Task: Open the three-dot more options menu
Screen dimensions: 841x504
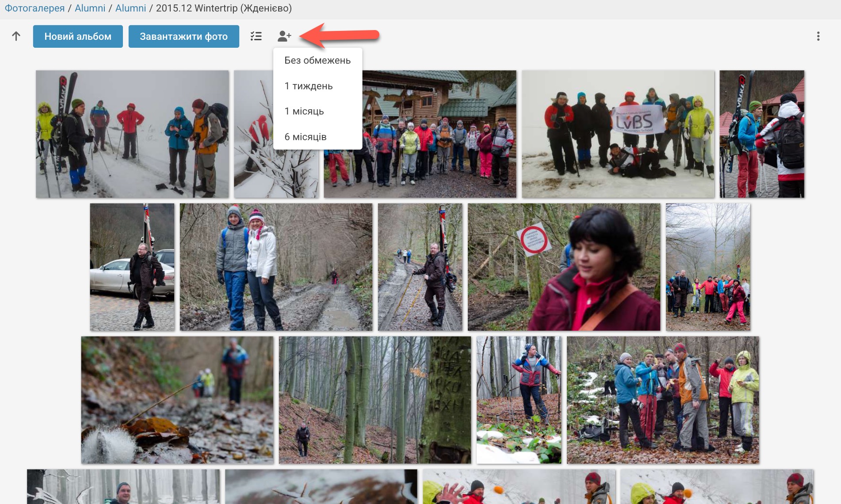Action: point(818,36)
